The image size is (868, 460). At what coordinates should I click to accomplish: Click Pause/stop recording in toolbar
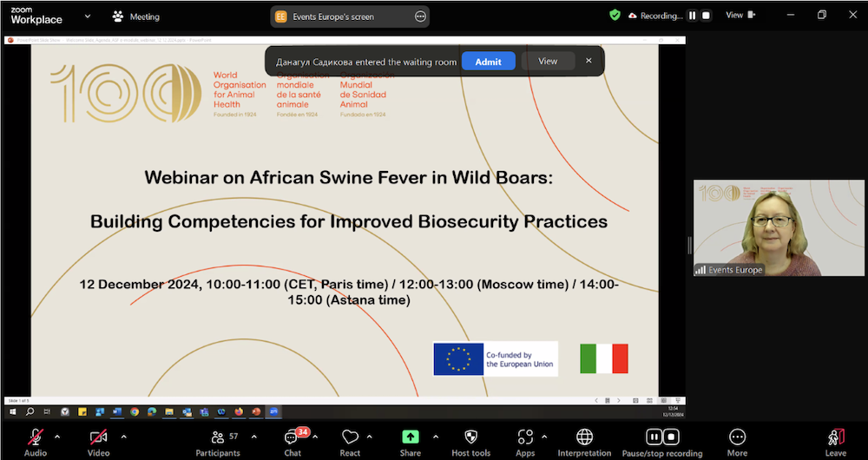tap(661, 437)
